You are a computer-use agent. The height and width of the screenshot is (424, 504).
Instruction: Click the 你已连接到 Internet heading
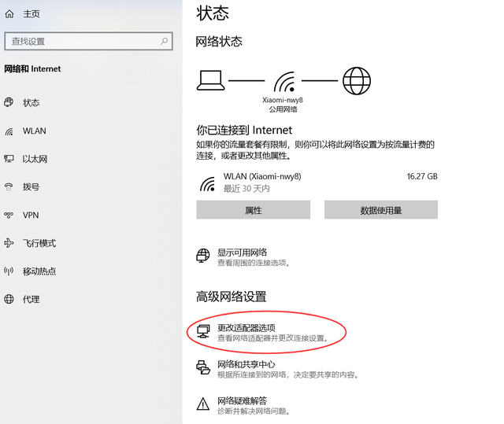pyautogui.click(x=244, y=130)
